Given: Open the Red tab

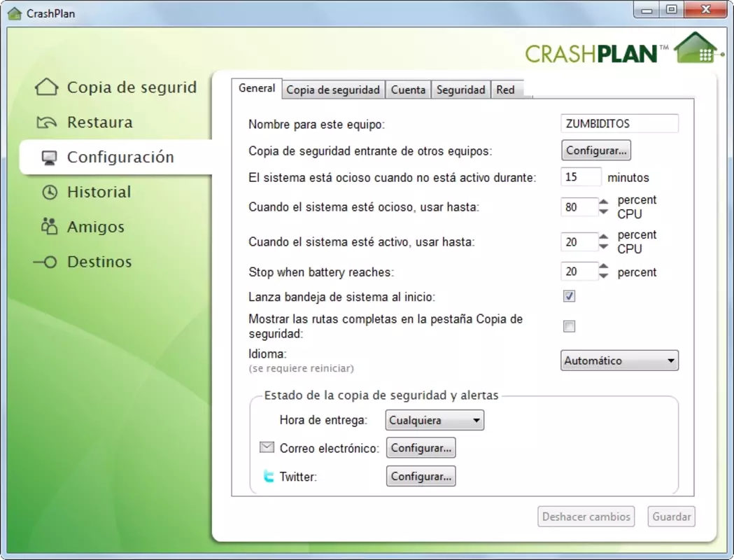Looking at the screenshot, I should pos(506,90).
